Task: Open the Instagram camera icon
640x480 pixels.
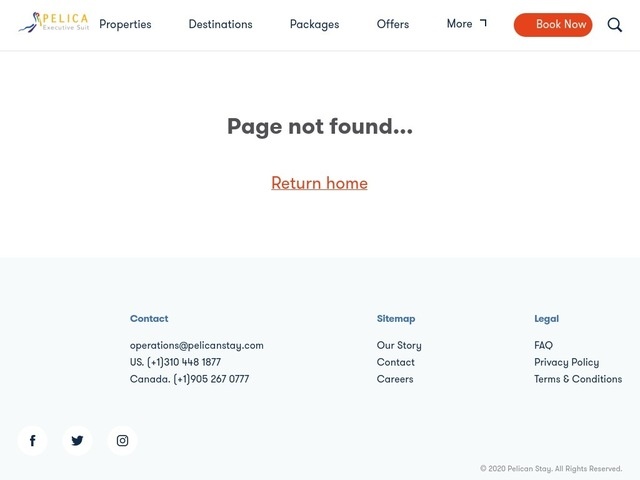Action: [122, 440]
